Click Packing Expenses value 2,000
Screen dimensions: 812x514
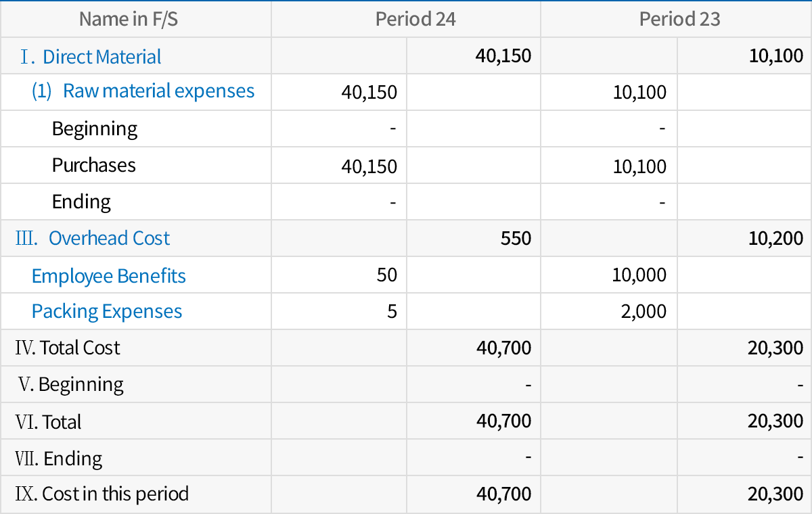click(644, 311)
